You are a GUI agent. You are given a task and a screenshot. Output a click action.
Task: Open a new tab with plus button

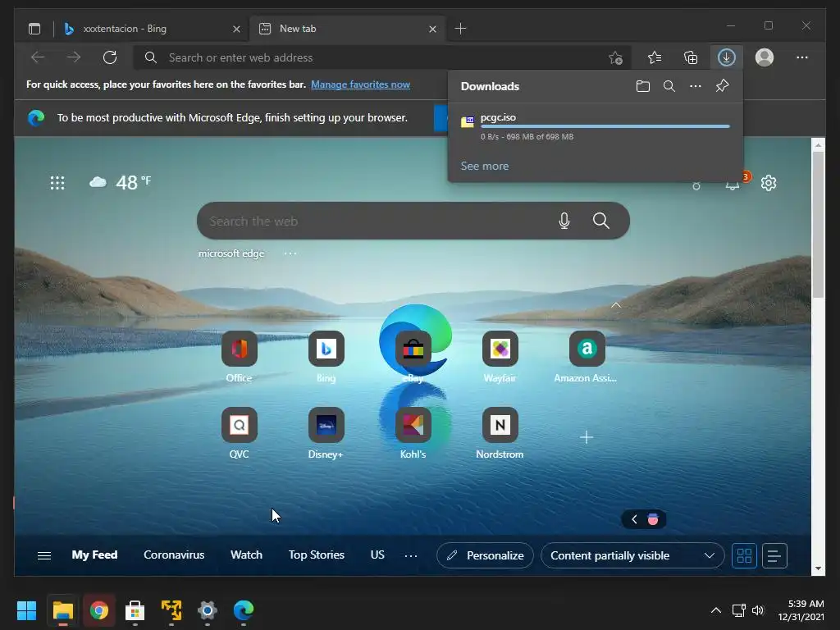click(460, 29)
